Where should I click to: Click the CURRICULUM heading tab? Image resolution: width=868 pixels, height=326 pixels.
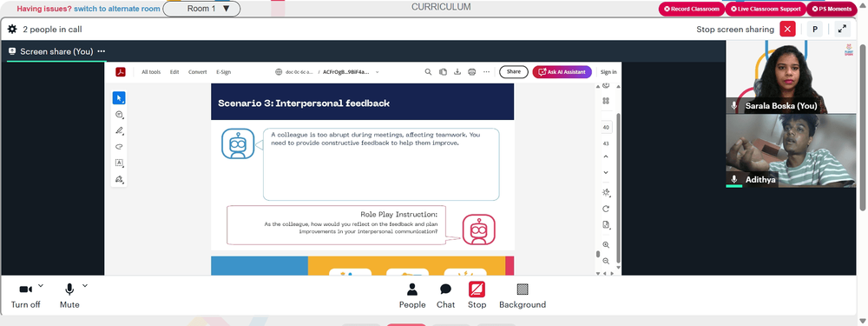tap(441, 7)
